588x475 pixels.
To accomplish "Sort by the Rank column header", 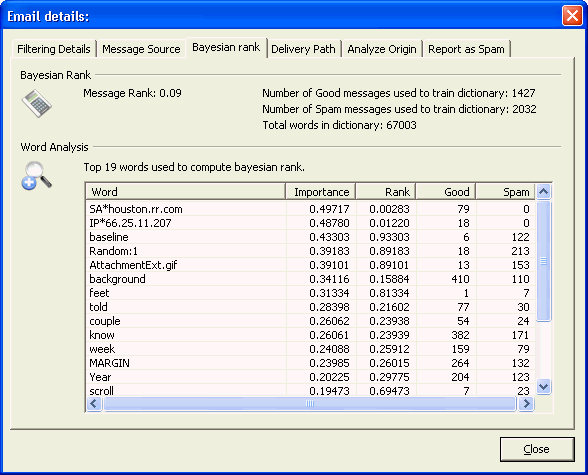I will click(x=386, y=192).
